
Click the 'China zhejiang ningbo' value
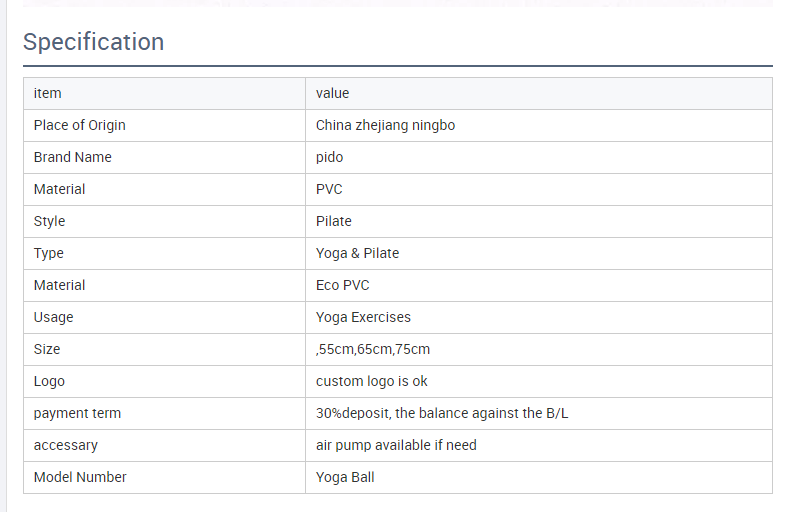[386, 125]
